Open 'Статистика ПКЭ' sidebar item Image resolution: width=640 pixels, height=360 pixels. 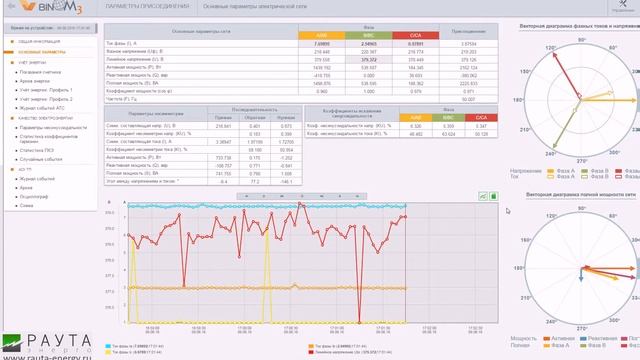[37, 151]
